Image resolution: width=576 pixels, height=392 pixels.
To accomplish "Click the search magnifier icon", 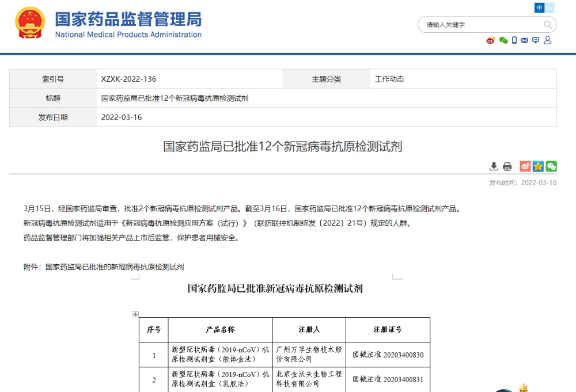I will pyautogui.click(x=548, y=25).
